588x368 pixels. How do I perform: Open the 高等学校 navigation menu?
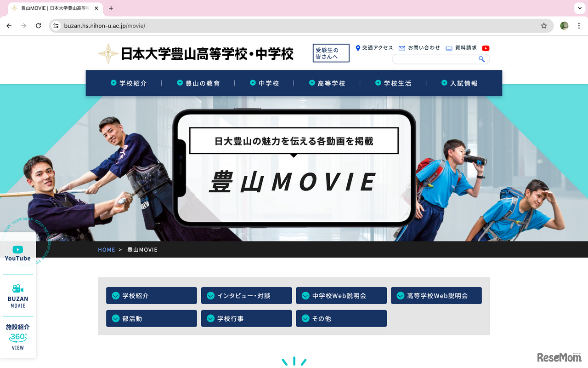tap(327, 83)
